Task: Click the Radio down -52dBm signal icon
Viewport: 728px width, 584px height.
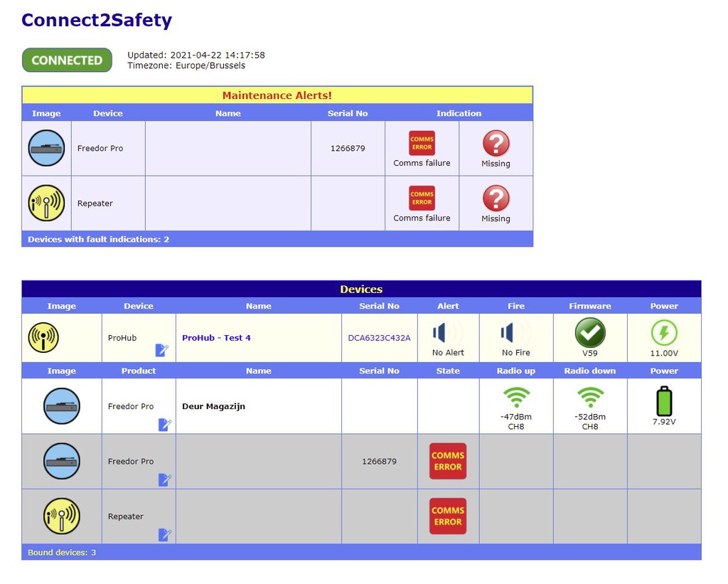Action: tap(590, 398)
